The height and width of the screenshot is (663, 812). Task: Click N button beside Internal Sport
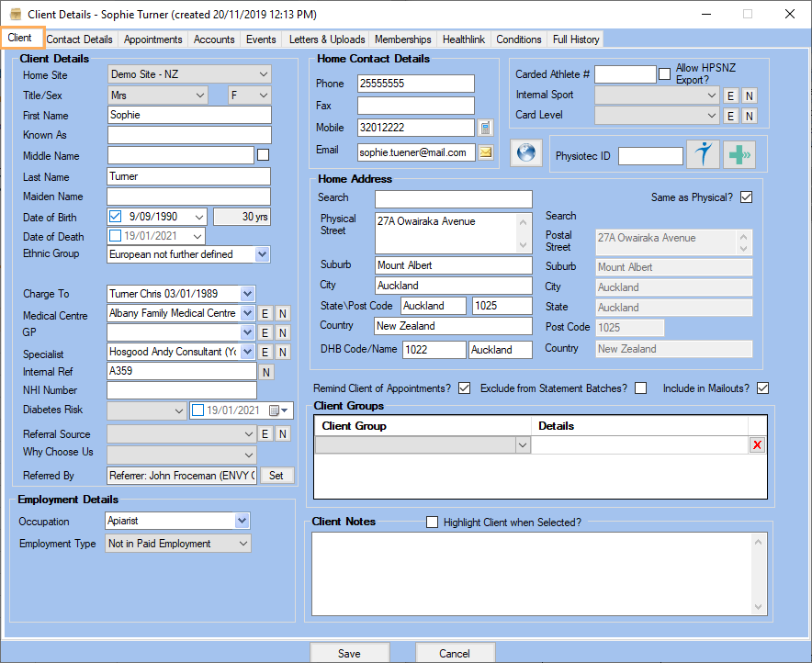click(x=749, y=96)
